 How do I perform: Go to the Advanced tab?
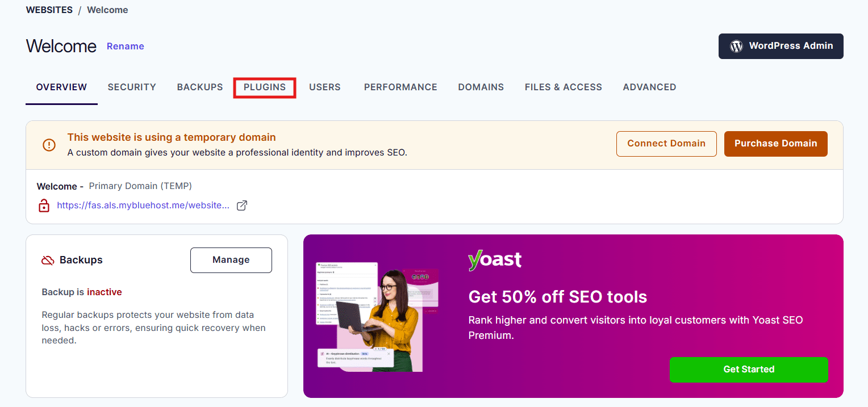click(649, 87)
